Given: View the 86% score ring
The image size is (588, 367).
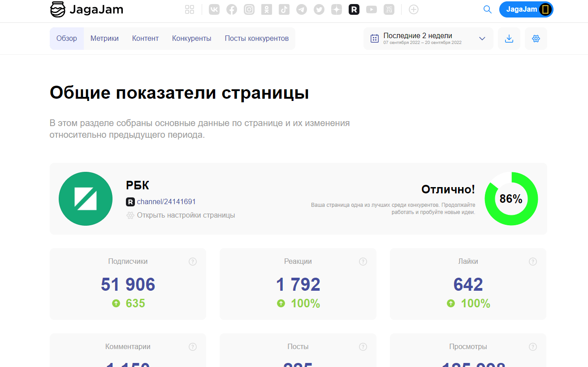Looking at the screenshot, I should point(511,199).
